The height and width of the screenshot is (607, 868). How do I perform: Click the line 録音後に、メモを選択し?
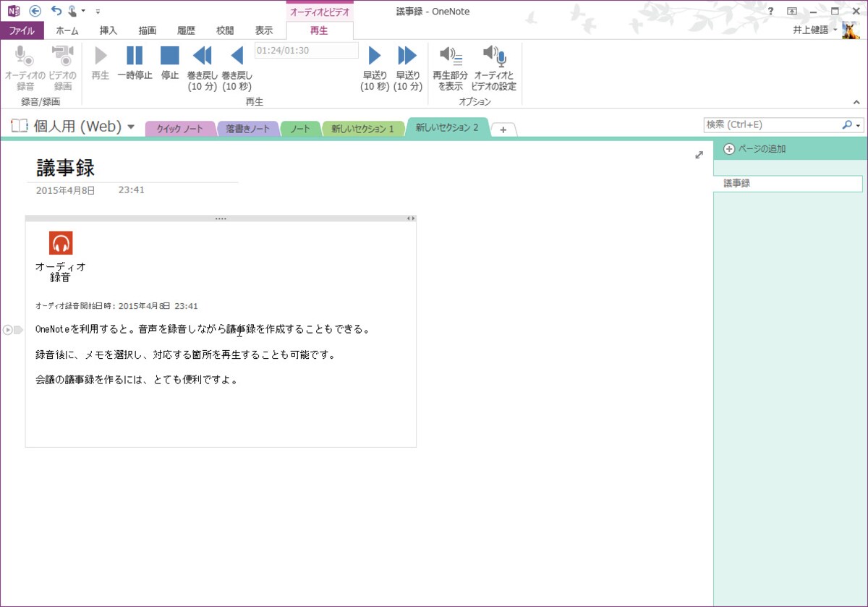(x=185, y=355)
